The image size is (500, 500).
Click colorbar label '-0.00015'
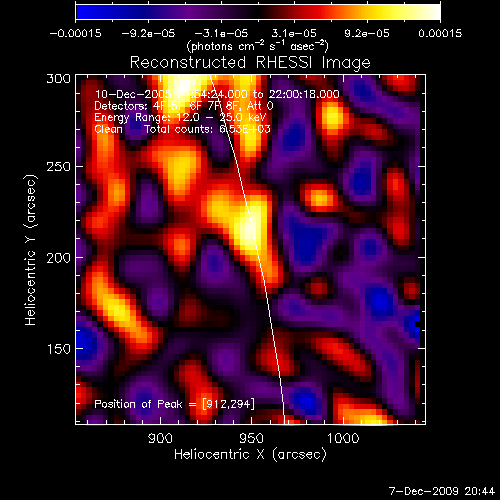[76, 33]
